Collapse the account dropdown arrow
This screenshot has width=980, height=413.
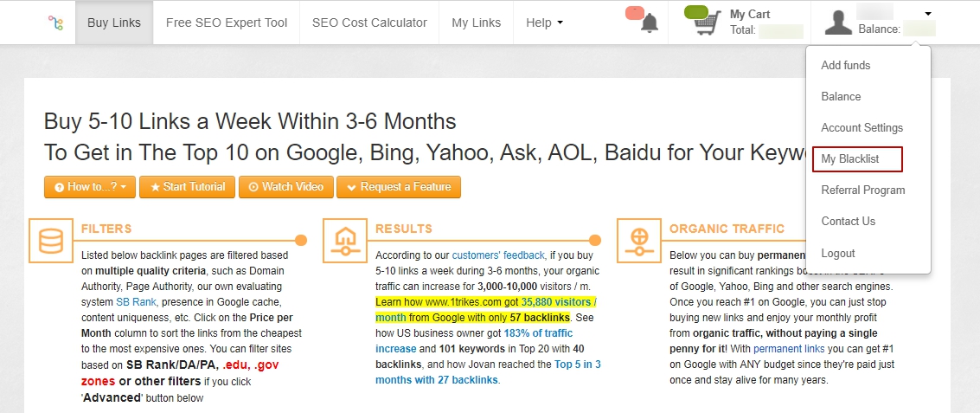click(x=928, y=14)
